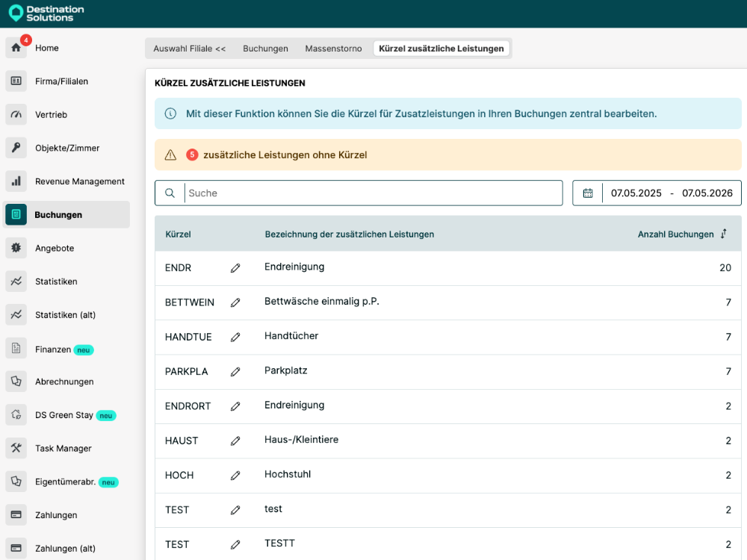Click the Kürzel column header
This screenshot has width=747, height=560.
178,234
